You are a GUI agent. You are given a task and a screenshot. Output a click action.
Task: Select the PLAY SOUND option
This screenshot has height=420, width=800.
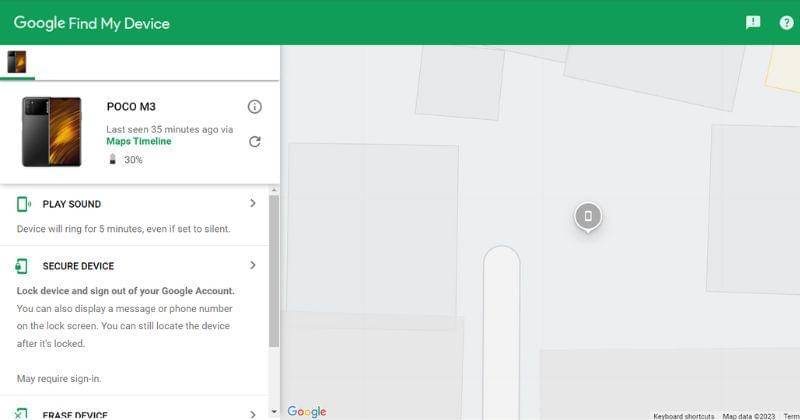click(x=71, y=204)
